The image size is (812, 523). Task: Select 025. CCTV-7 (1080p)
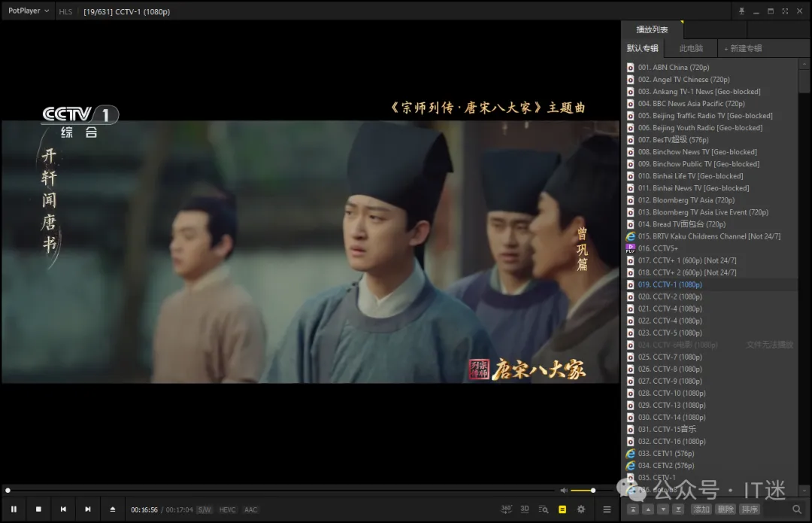(710, 357)
